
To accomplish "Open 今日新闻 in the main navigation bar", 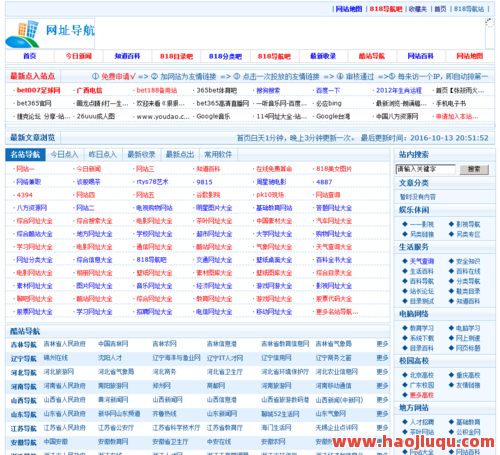I will 78,56.
